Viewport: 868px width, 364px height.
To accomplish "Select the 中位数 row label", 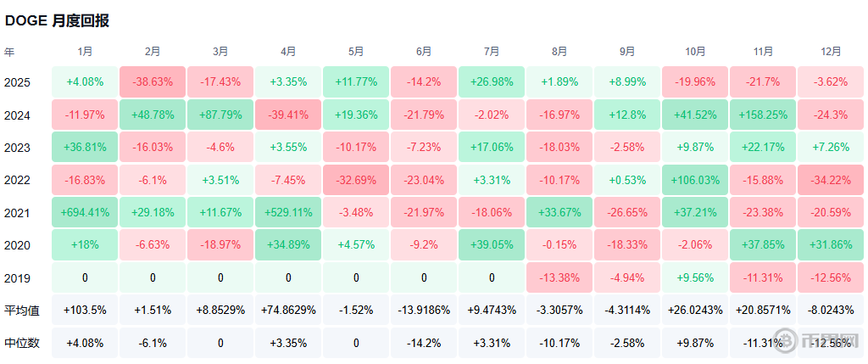I will point(21,343).
